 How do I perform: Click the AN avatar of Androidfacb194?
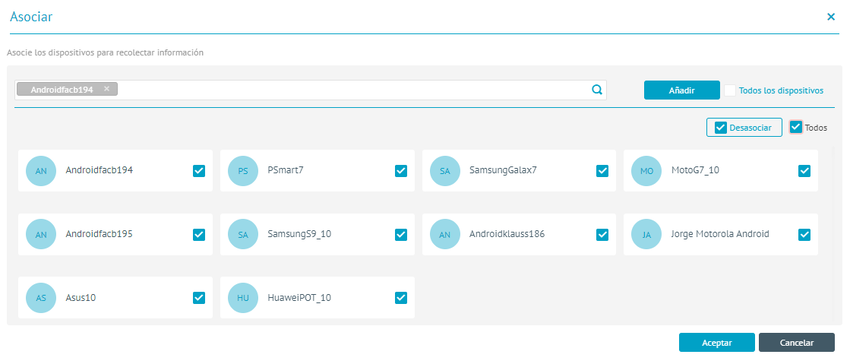[x=41, y=171]
